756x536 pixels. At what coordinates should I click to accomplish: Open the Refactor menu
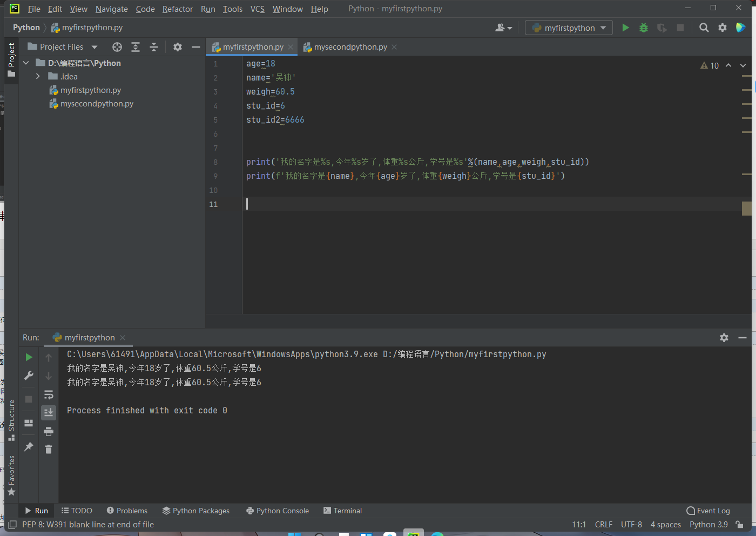pyautogui.click(x=177, y=9)
